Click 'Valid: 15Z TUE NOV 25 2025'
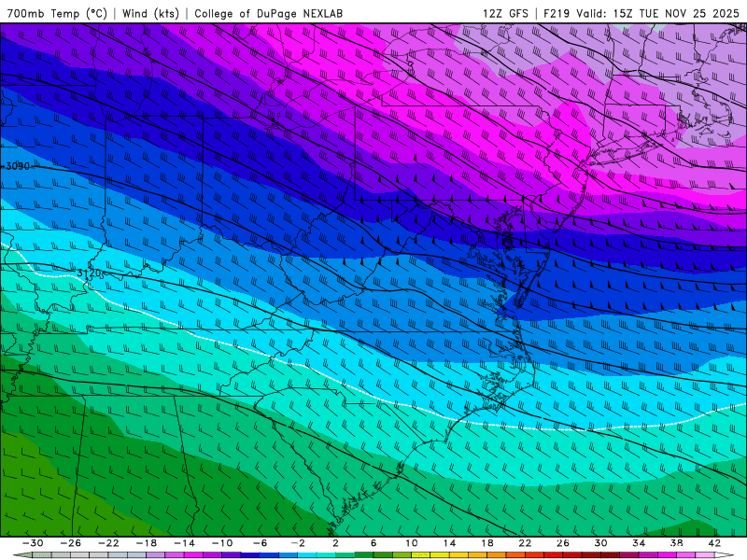The image size is (747, 560). tap(658, 13)
